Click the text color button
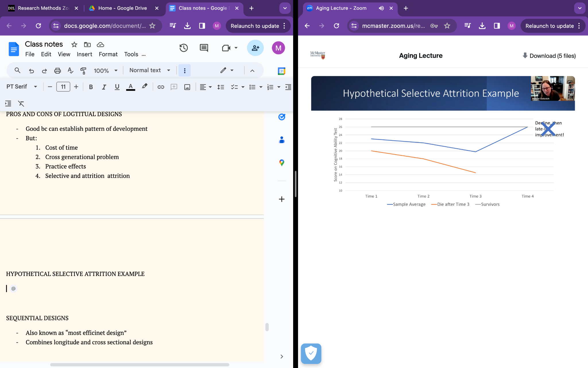 [130, 87]
